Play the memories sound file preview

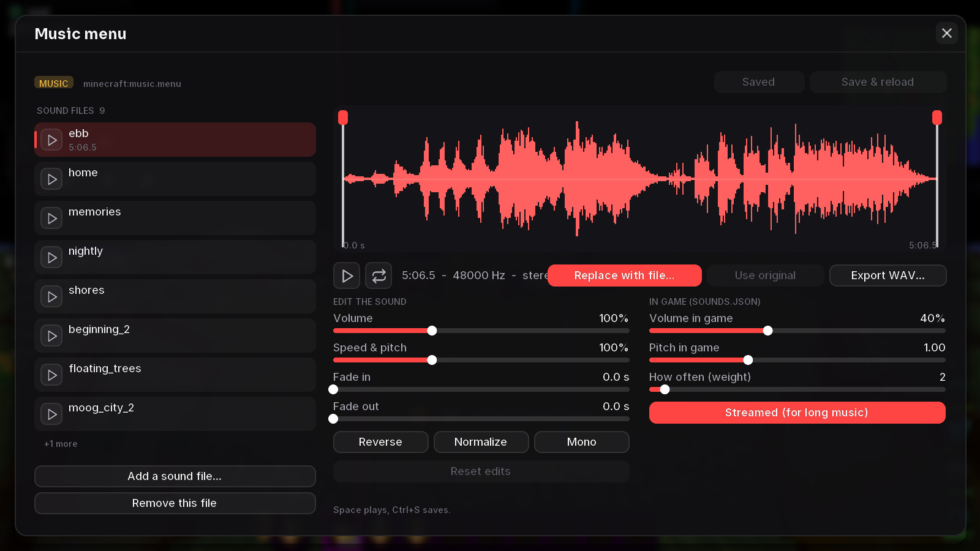pyautogui.click(x=51, y=219)
